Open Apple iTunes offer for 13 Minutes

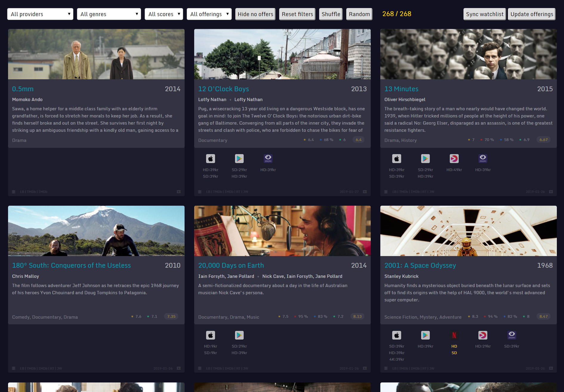click(397, 159)
